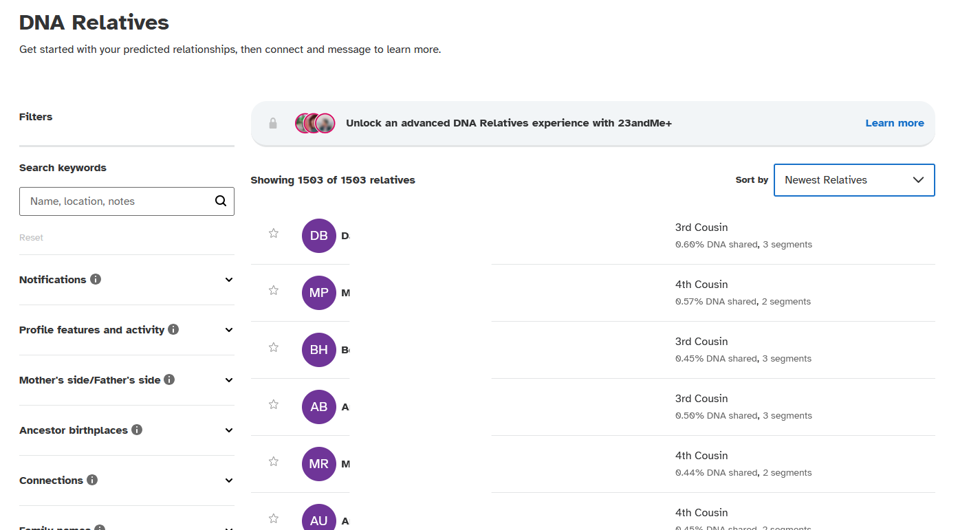
Task: Favorite the BH relative
Action: [x=274, y=347]
